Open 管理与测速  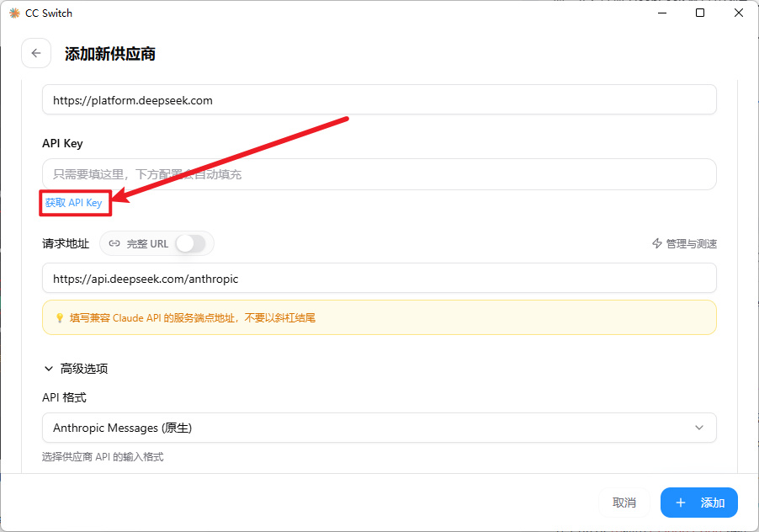pyautogui.click(x=684, y=243)
